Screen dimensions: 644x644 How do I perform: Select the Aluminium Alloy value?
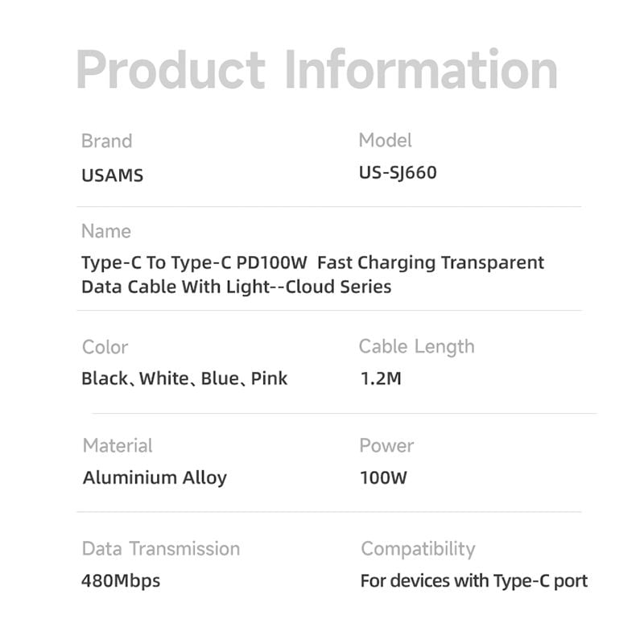pyautogui.click(x=155, y=477)
